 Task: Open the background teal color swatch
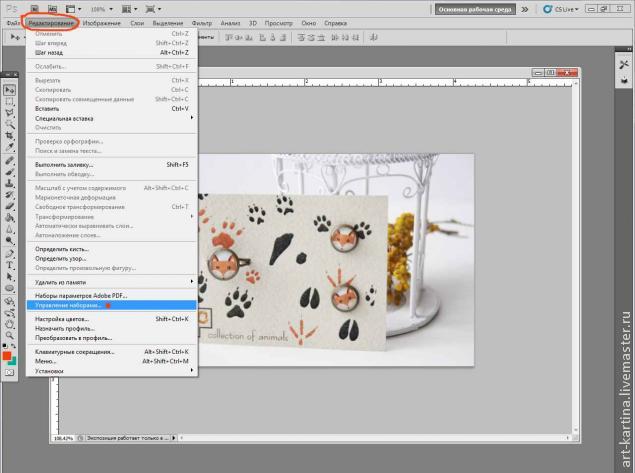13,361
